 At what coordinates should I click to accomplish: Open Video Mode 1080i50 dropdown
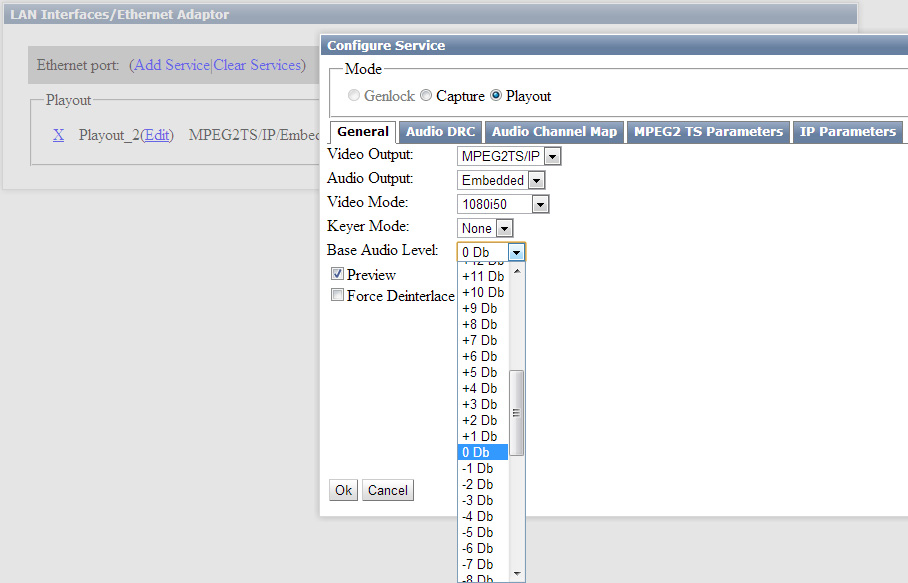point(503,204)
